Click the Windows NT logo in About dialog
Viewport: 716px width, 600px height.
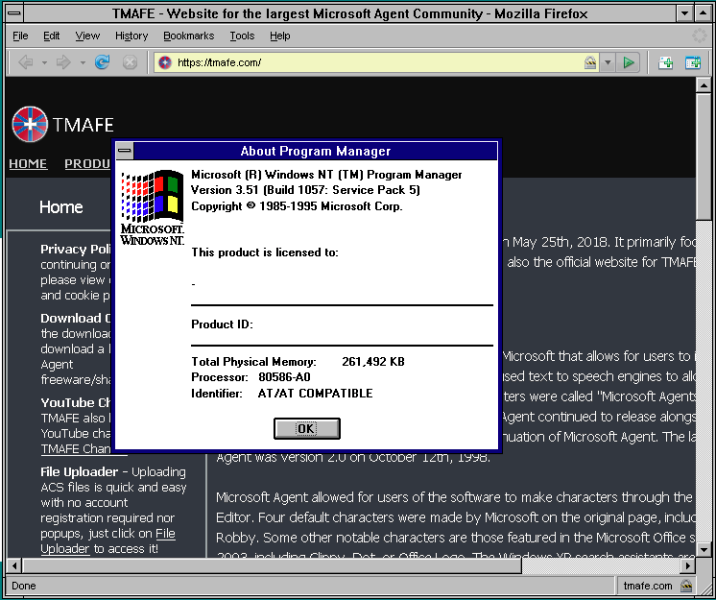(152, 208)
